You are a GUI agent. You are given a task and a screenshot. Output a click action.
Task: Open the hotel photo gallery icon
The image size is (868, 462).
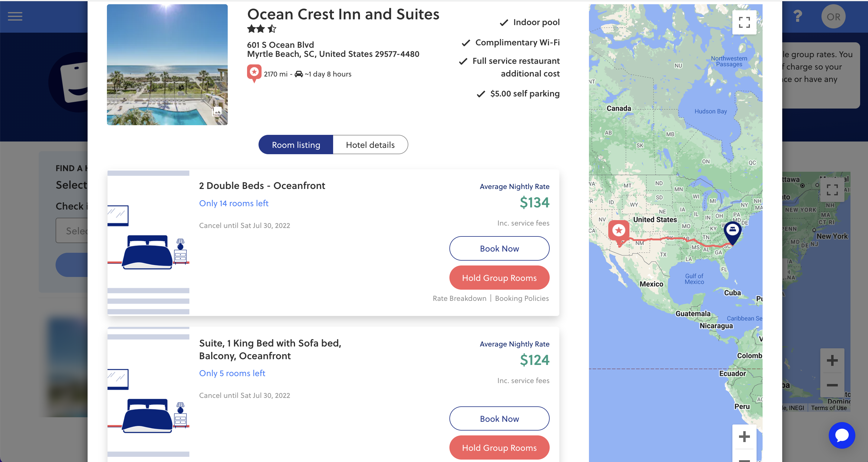click(217, 111)
